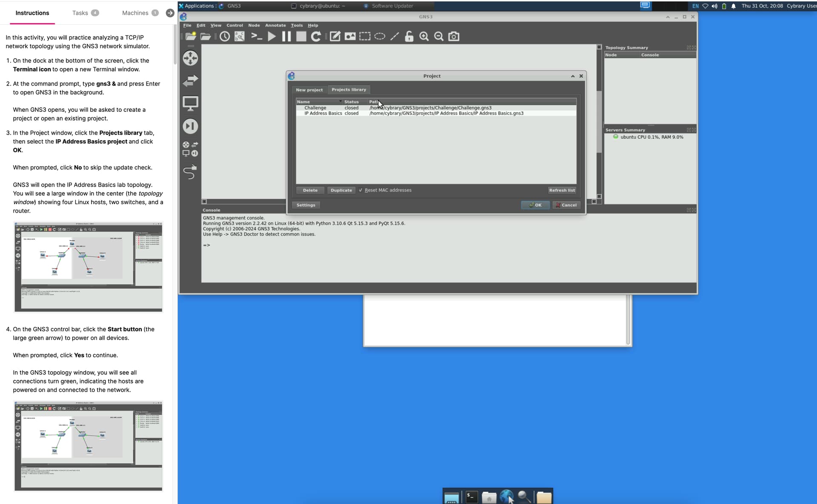This screenshot has width=817, height=504.
Task: Click the Name column sort arrow
Action: pyautogui.click(x=340, y=102)
